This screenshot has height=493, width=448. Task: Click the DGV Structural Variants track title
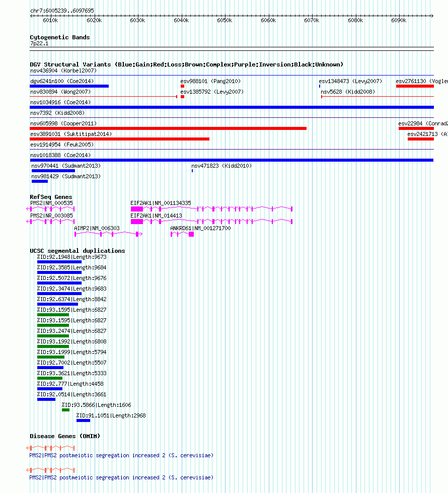coord(186,64)
